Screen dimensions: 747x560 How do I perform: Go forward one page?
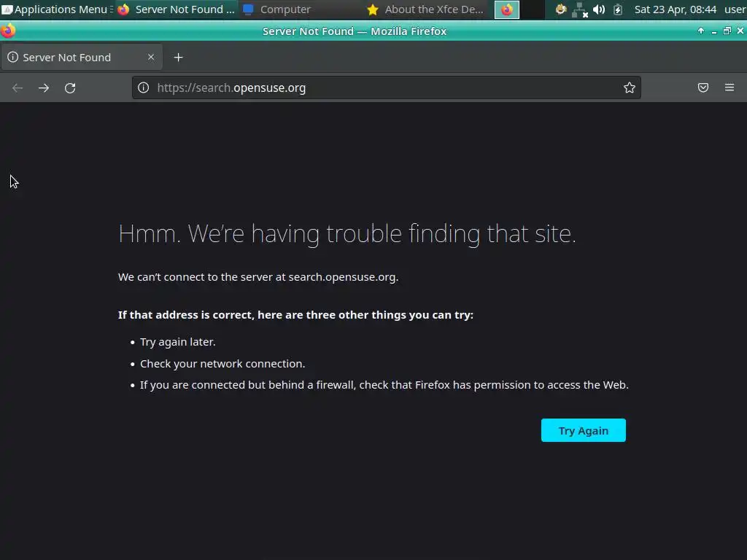point(44,87)
